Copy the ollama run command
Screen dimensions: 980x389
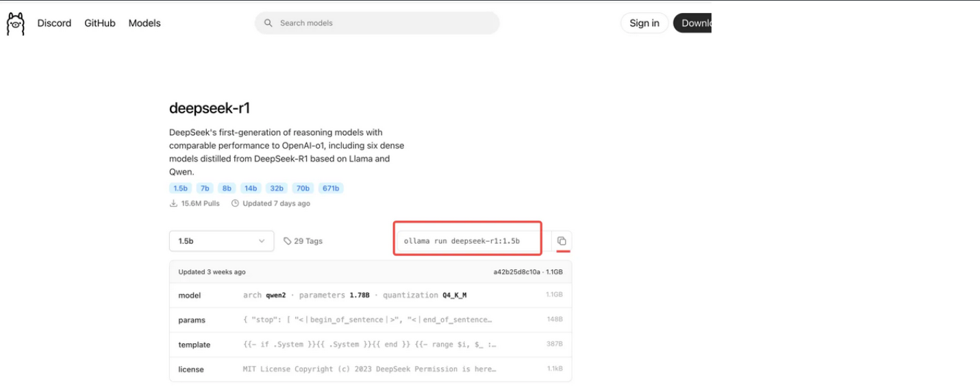(562, 241)
